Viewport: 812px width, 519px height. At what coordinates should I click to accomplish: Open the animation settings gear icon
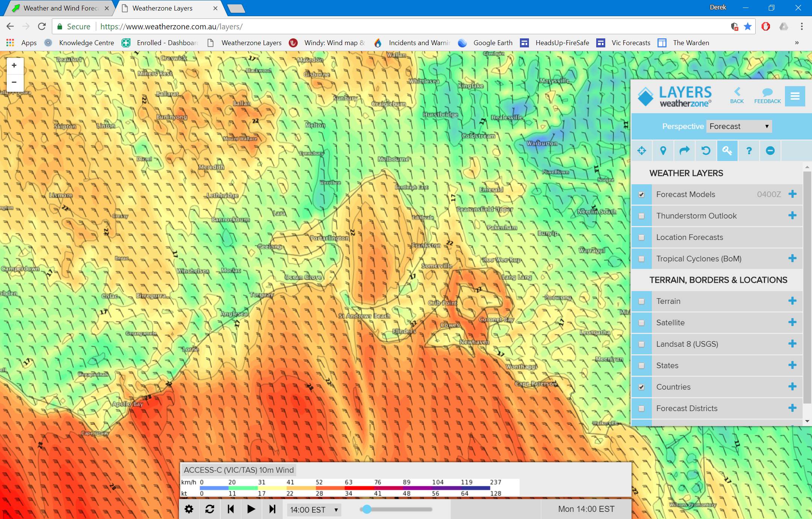click(x=189, y=509)
